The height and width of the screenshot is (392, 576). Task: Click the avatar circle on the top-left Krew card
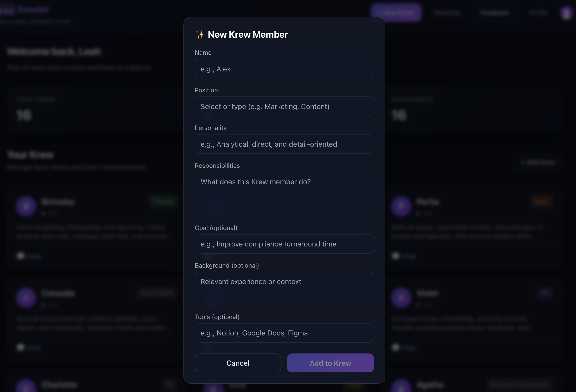(26, 206)
